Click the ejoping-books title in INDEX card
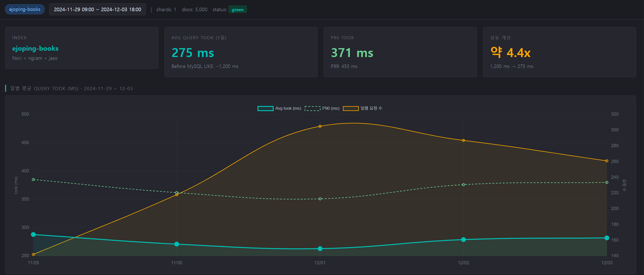 pyautogui.click(x=35, y=48)
